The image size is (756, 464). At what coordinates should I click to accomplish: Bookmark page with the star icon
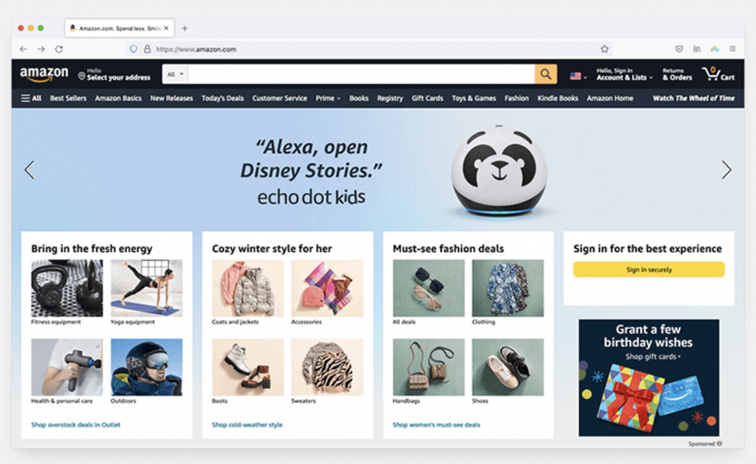604,49
